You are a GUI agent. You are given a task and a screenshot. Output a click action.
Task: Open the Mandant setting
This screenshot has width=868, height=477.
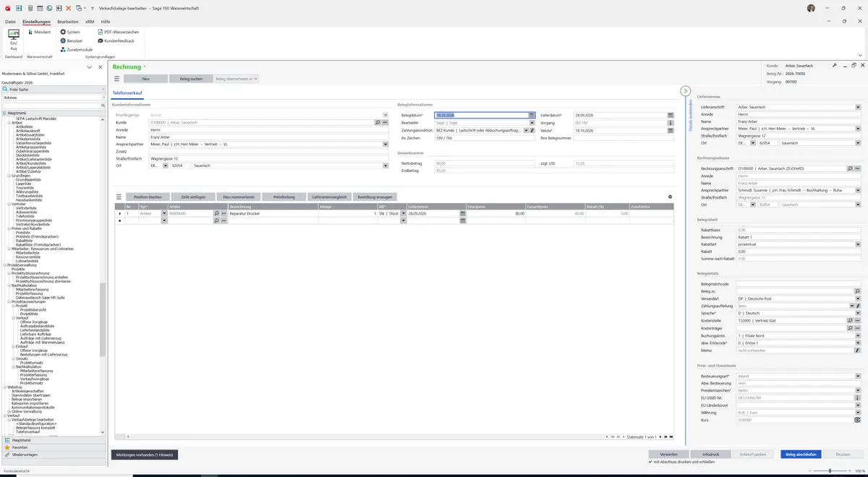click(38, 32)
